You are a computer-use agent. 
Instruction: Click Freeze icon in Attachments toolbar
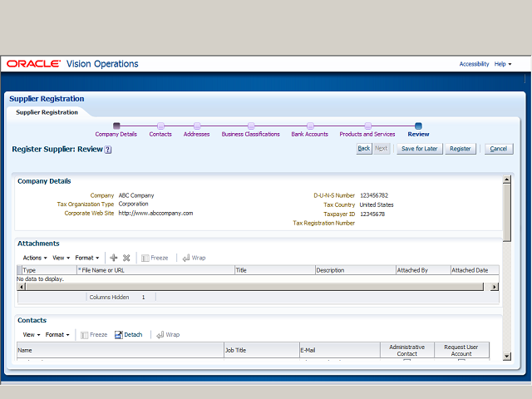click(145, 259)
